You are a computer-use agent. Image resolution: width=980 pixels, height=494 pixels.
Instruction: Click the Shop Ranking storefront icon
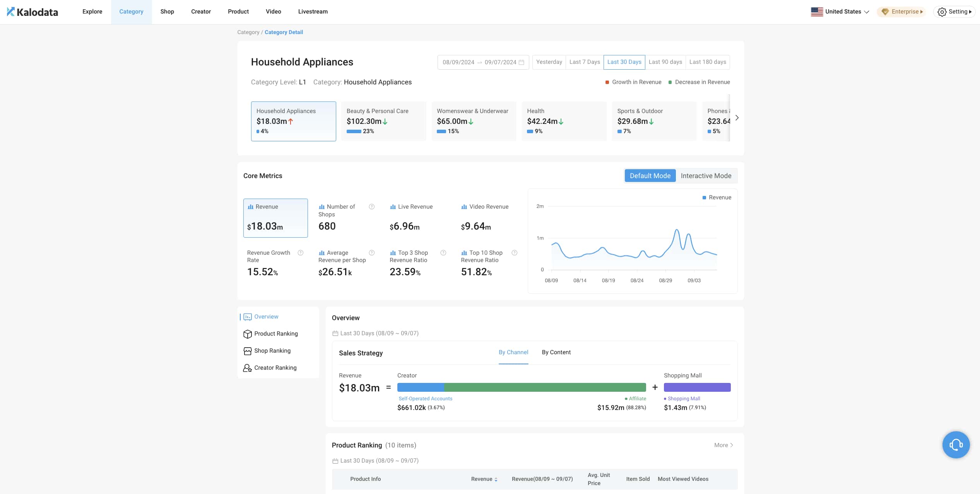(x=247, y=351)
